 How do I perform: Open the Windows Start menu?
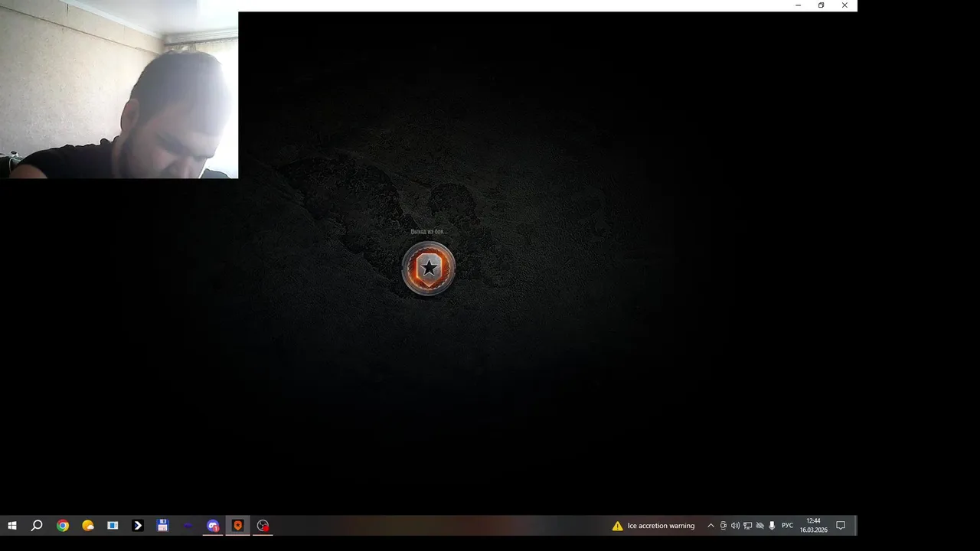tap(12, 526)
